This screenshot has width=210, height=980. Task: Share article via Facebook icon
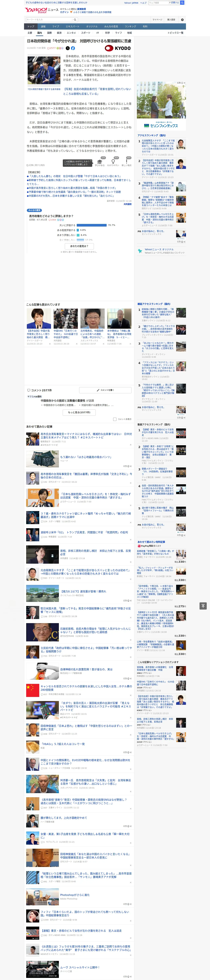(73, 48)
